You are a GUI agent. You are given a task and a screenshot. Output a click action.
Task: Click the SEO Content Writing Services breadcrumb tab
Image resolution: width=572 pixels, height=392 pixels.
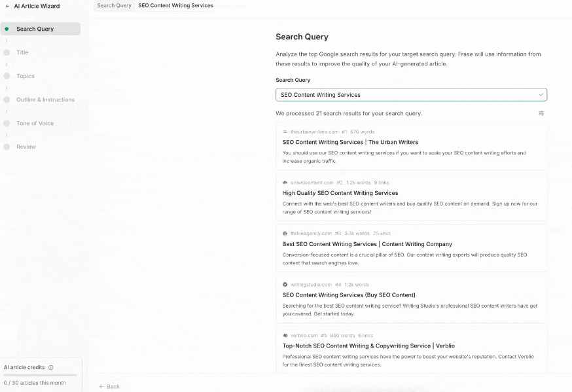pos(176,5)
